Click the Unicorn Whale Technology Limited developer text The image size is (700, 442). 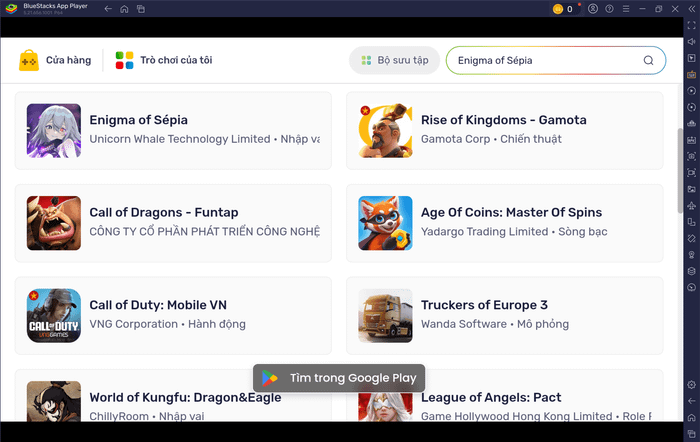pos(180,139)
